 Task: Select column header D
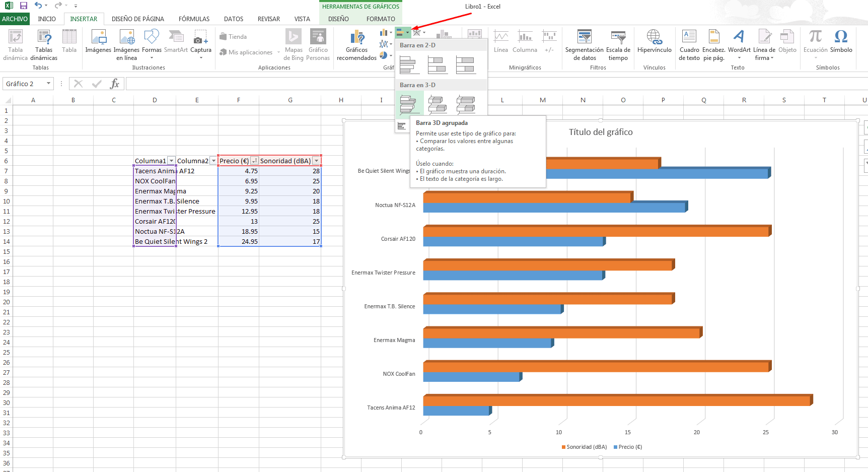pos(155,100)
